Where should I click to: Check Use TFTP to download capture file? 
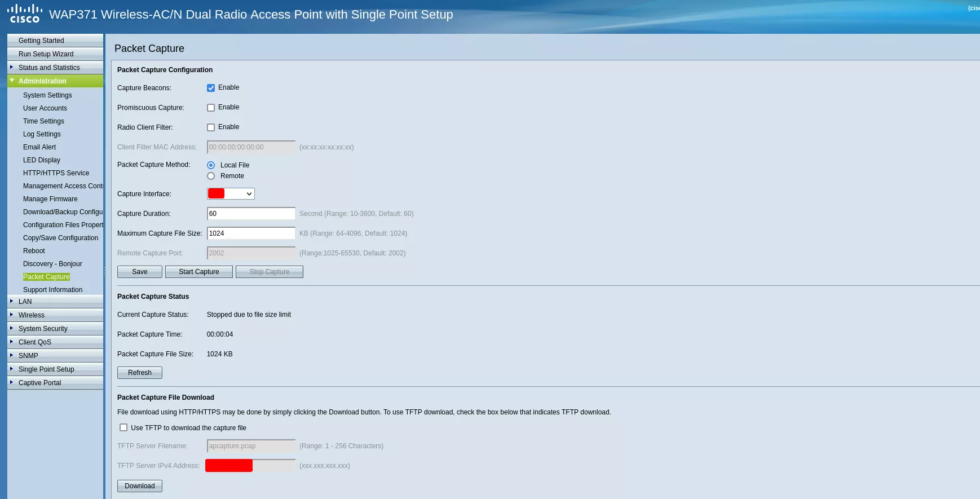123,427
